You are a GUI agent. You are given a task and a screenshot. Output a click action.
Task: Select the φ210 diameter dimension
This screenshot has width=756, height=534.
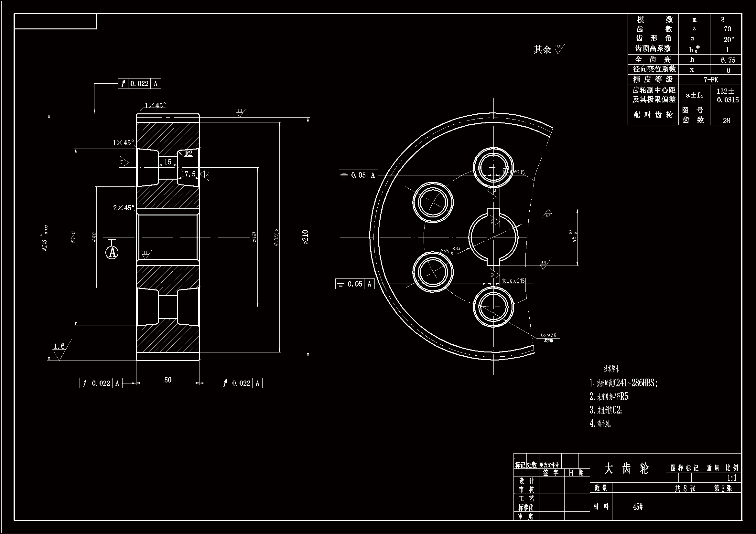(x=305, y=237)
